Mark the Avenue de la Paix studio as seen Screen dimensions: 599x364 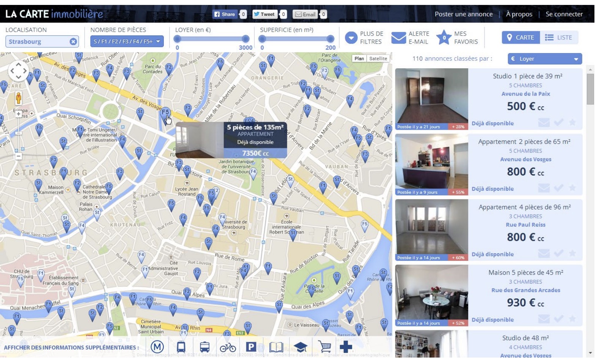(x=558, y=122)
